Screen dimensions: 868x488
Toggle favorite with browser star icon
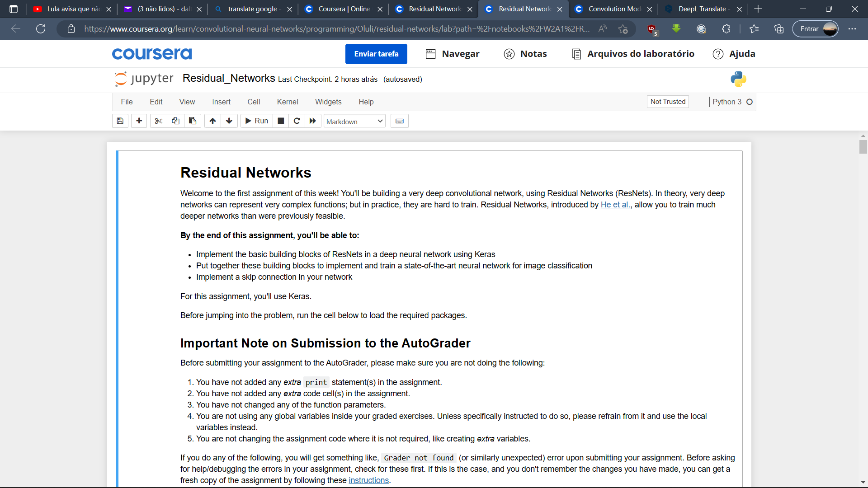pos(623,29)
